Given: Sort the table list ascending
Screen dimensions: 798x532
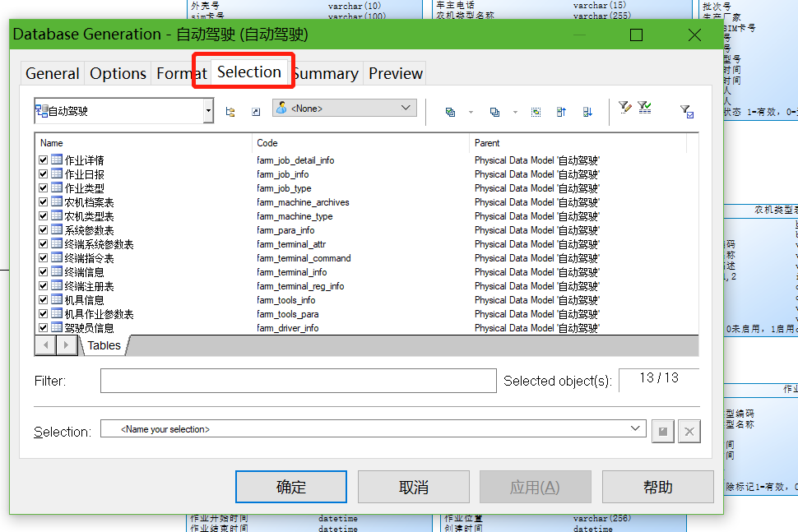Looking at the screenshot, I should (x=562, y=112).
